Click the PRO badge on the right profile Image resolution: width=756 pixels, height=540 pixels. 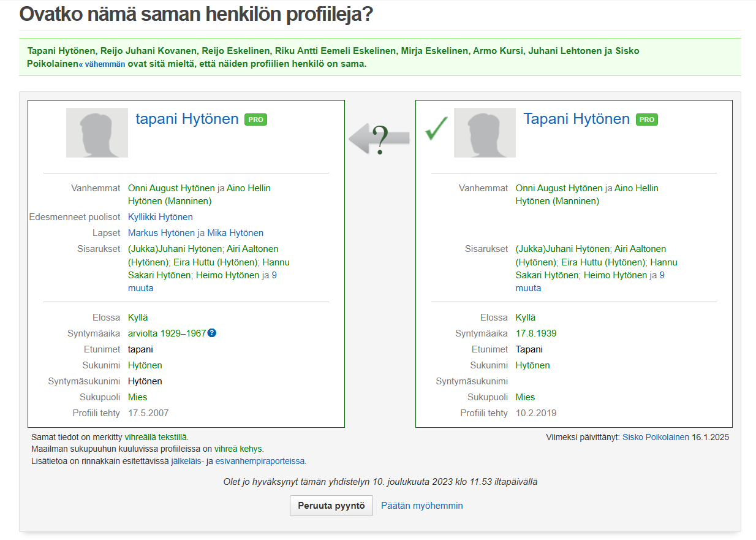(x=646, y=120)
